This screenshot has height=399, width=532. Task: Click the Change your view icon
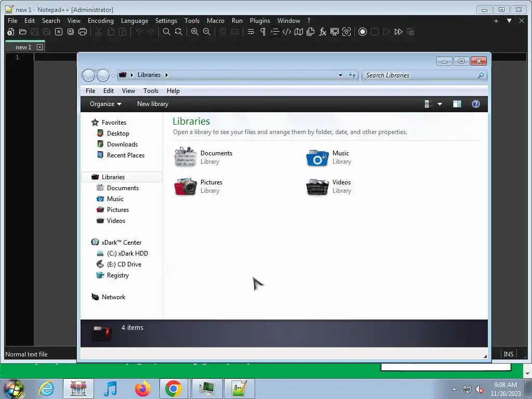point(428,104)
